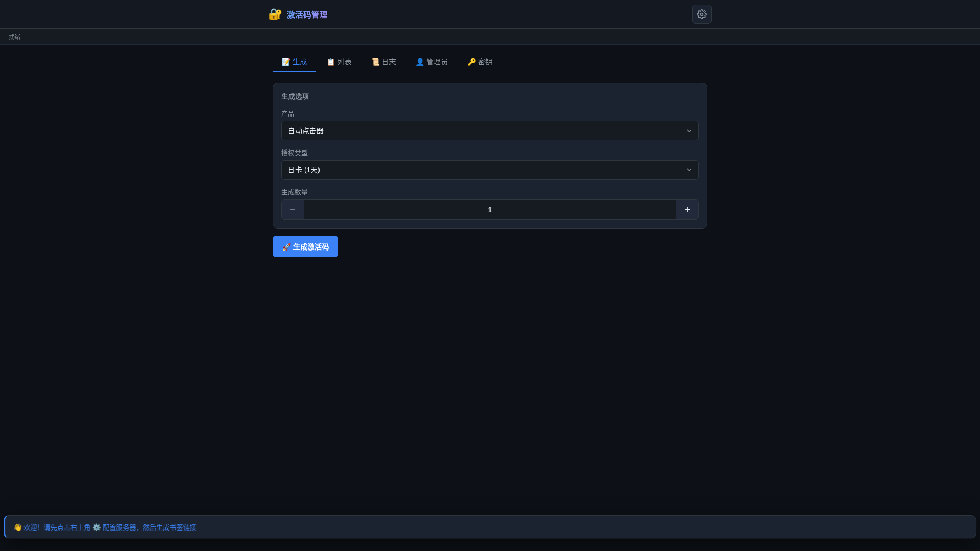Open the 密钥 tab
Screen dimensions: 980x551
click(480, 62)
